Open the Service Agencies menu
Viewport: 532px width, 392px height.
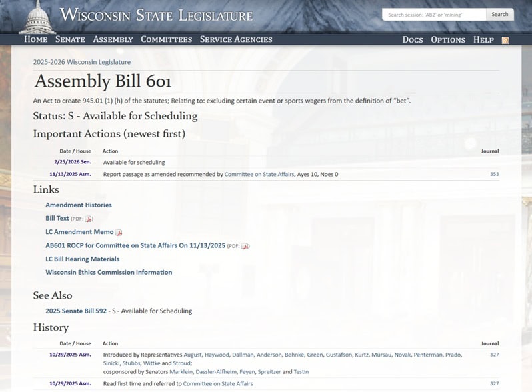236,39
